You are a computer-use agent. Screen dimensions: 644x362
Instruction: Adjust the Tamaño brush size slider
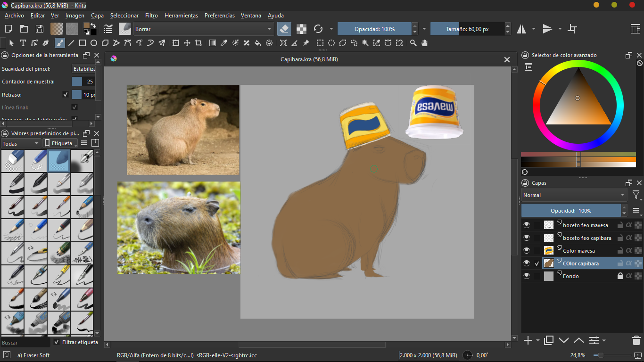467,29
